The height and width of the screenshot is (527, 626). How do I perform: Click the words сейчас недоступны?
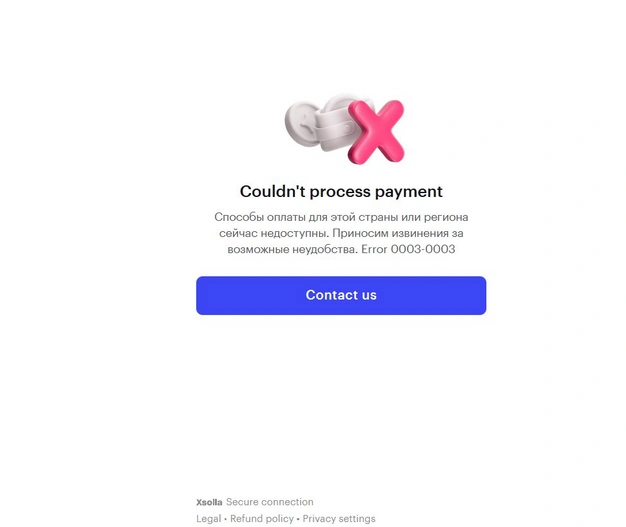pos(274,233)
